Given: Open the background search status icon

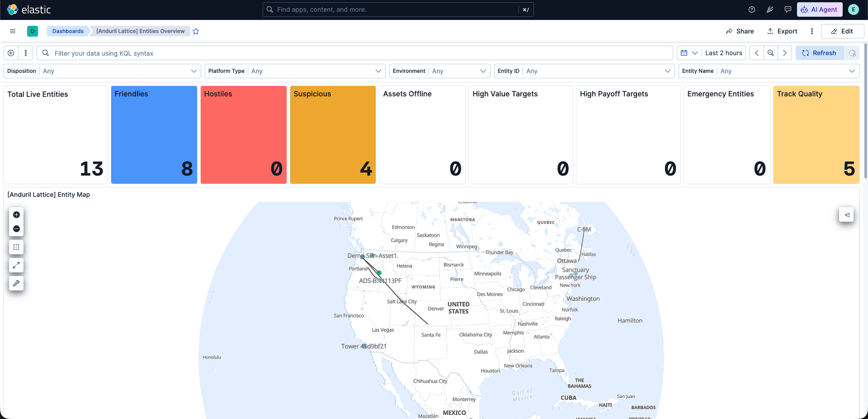Looking at the screenshot, I should 852,53.
